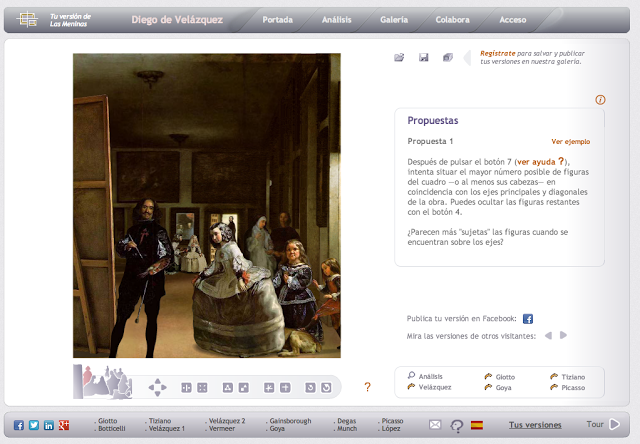Click the plus cross axes icon
This screenshot has height=444, width=640.
(x=285, y=388)
